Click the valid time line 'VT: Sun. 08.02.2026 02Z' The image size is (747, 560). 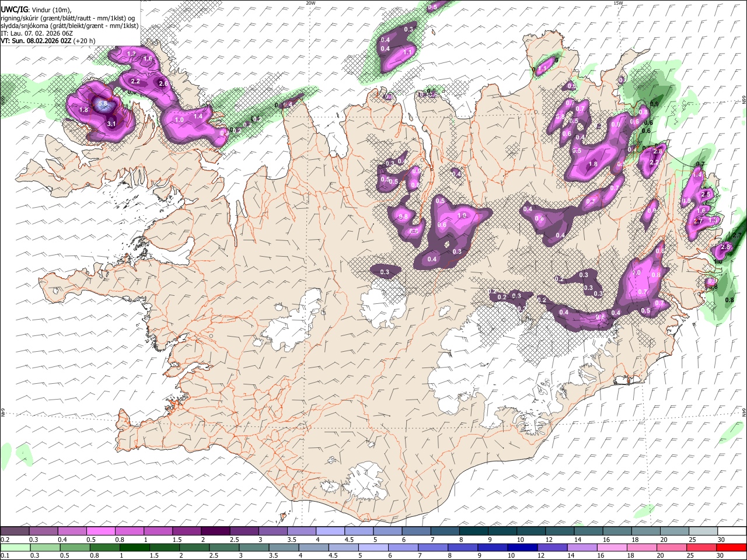pyautogui.click(x=36, y=41)
